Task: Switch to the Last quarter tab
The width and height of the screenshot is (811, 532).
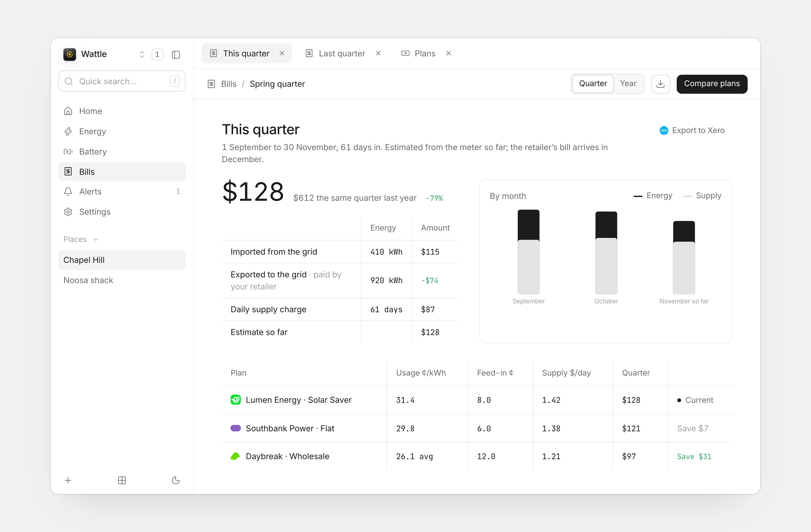Action: 342,53
